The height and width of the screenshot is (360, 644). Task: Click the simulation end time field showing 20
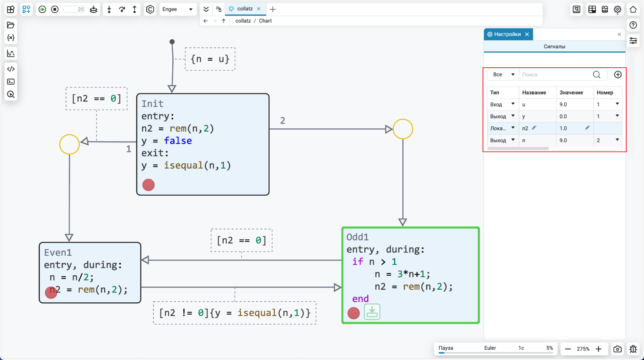[x=74, y=9]
